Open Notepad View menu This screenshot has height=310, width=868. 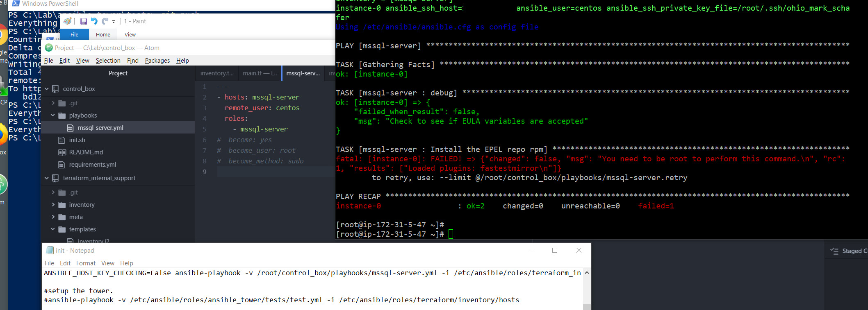[108, 263]
